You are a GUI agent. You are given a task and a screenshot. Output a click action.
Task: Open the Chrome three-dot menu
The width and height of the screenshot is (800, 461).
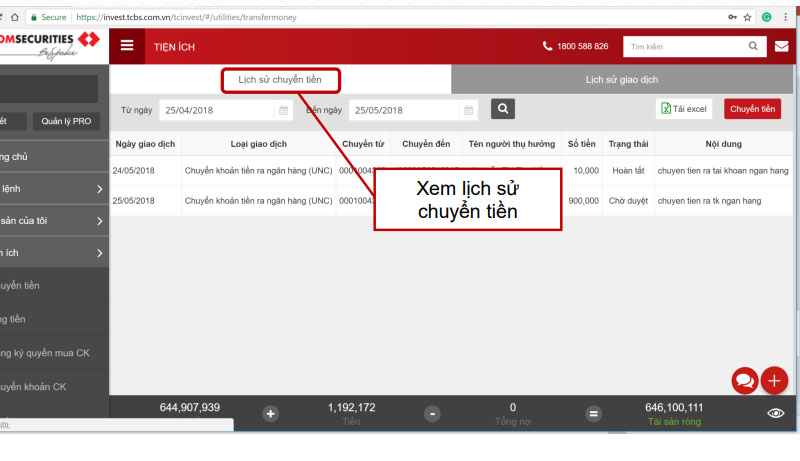tap(785, 17)
